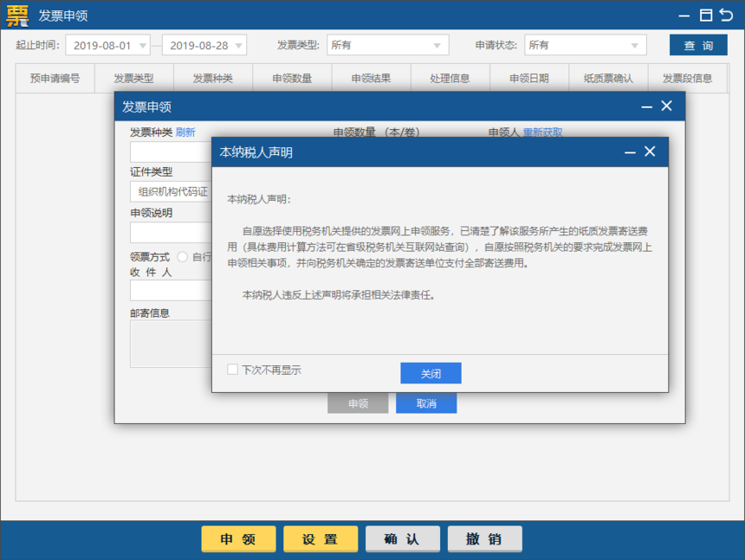Minimize the main 发票申领 window
The height and width of the screenshot is (560, 745).
coord(684,16)
